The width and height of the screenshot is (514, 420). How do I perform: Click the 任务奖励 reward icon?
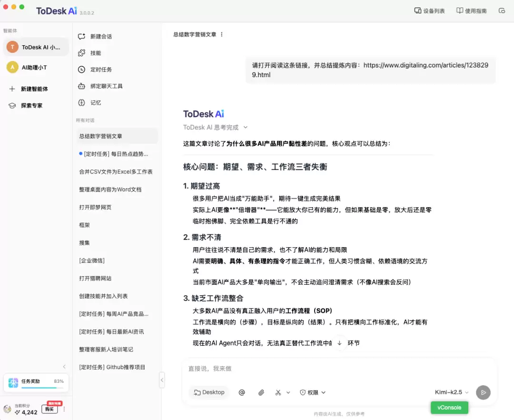click(x=13, y=383)
